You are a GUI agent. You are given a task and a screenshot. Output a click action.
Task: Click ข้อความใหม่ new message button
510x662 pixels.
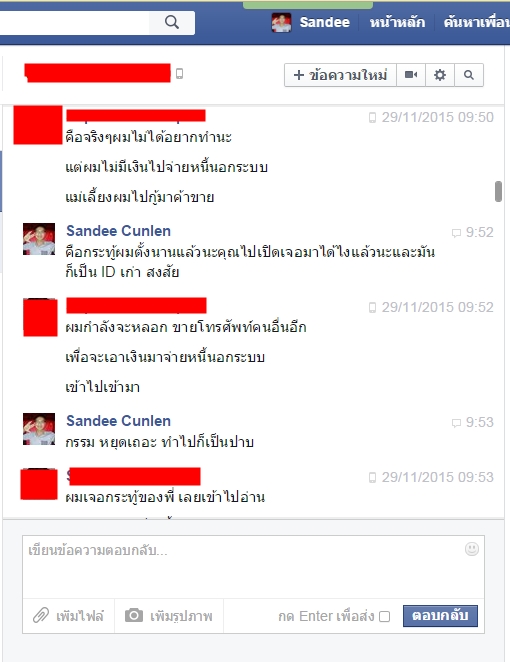point(340,75)
